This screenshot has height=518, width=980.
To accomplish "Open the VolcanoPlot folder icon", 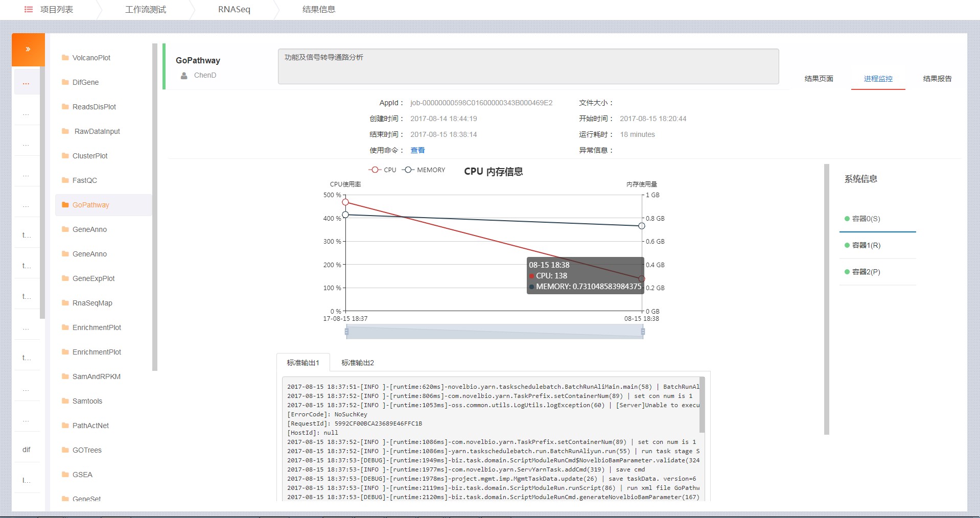I will 65,58.
